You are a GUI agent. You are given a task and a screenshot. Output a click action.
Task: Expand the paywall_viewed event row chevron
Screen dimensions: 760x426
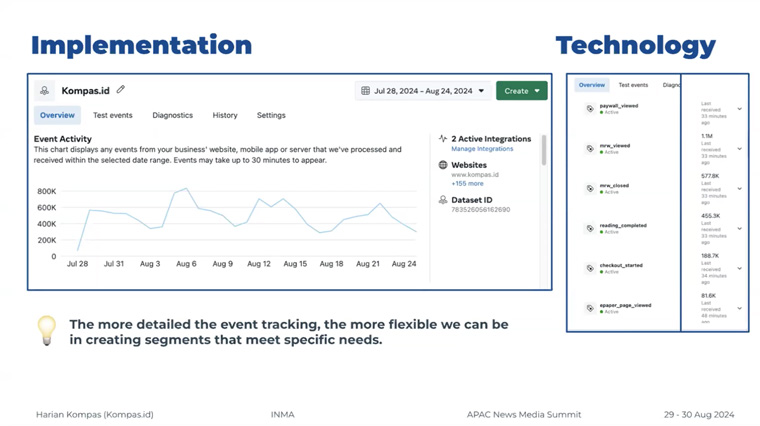point(740,109)
